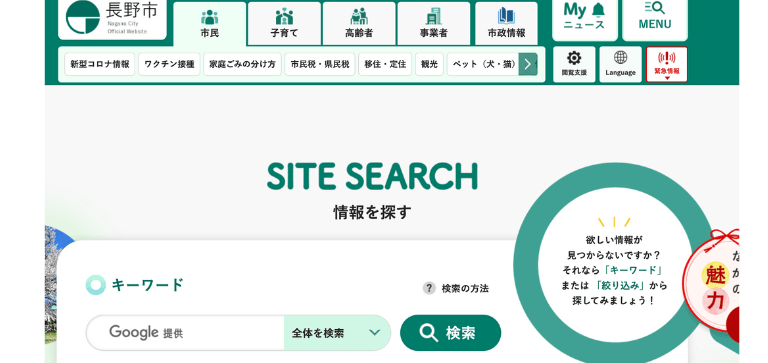The width and height of the screenshot is (768, 363).
Task: Advance quick links with right chevron arrow
Action: point(528,64)
